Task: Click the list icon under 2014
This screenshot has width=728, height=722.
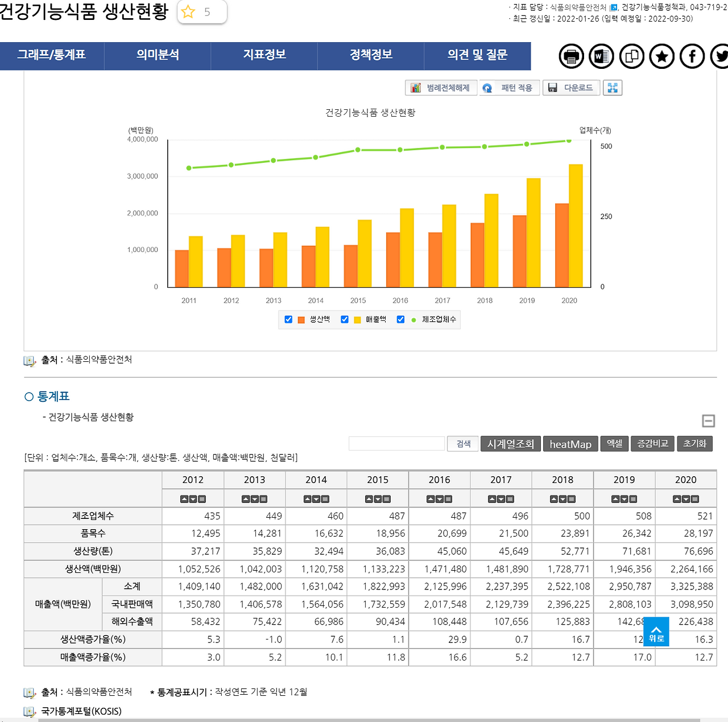Action: click(325, 499)
